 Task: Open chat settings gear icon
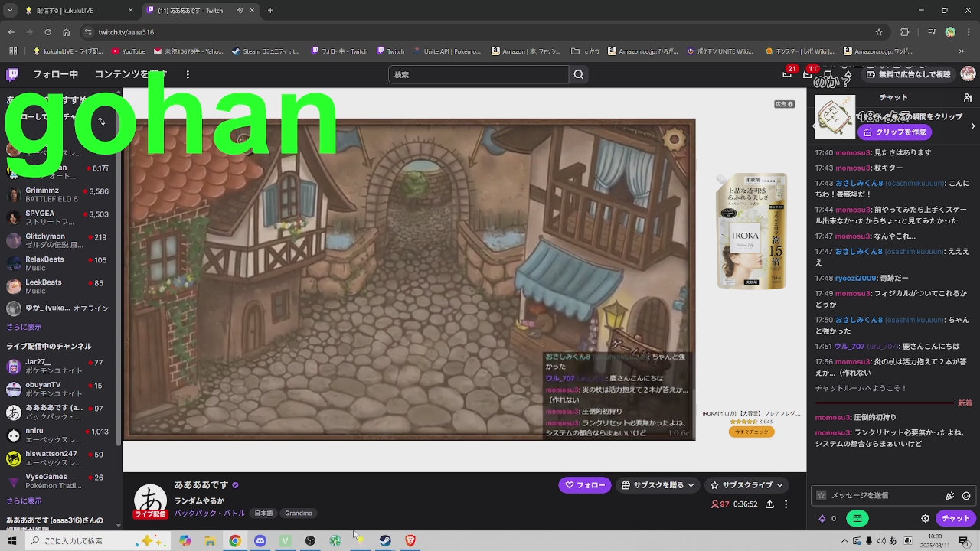coord(925,519)
